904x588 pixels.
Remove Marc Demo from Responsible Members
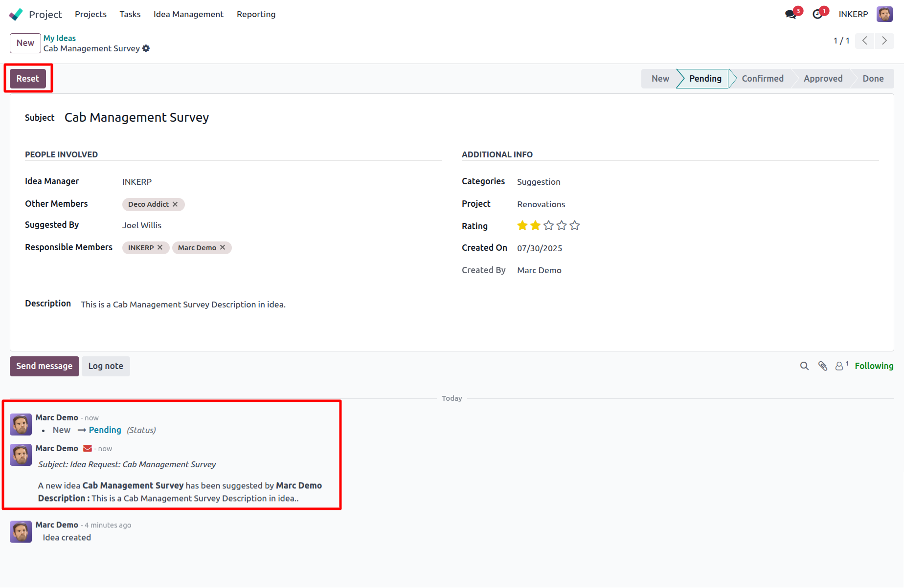(223, 248)
